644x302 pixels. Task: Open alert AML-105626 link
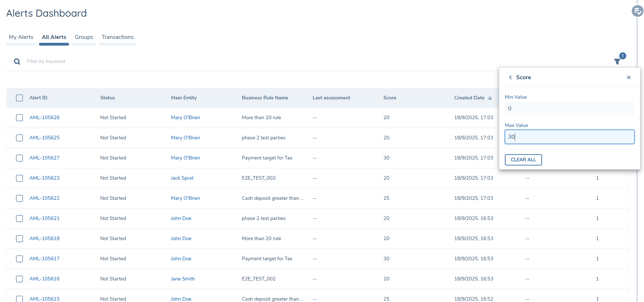point(45,118)
